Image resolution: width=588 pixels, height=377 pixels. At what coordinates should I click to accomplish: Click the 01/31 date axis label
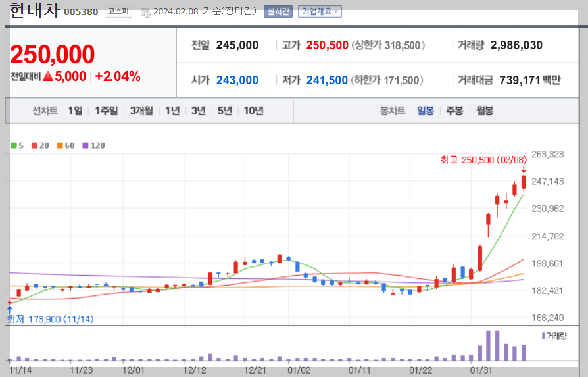click(x=481, y=370)
